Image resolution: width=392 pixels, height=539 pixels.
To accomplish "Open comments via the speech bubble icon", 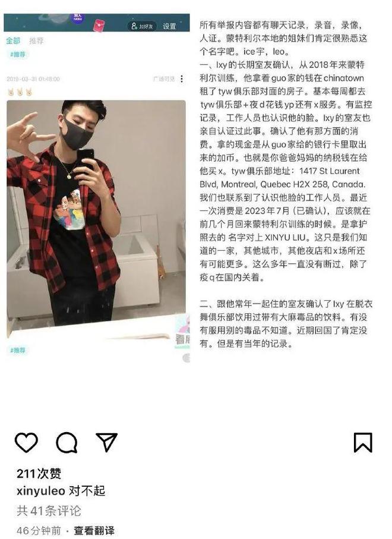I will point(67,442).
